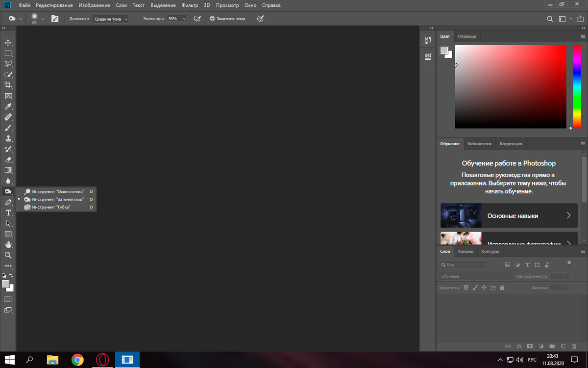Select the Clone Stamp tool
Image resolution: width=588 pixels, height=368 pixels.
pyautogui.click(x=8, y=138)
